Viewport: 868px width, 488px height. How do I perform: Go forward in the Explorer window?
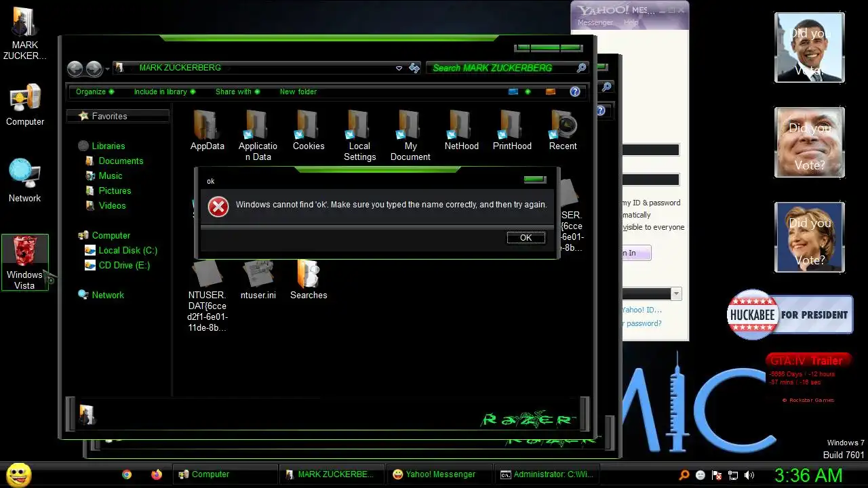(94, 68)
